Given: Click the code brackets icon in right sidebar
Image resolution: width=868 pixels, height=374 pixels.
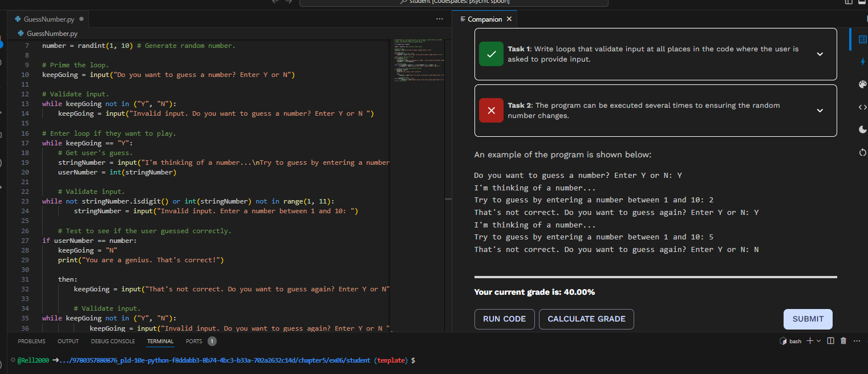Looking at the screenshot, I should tap(862, 107).
